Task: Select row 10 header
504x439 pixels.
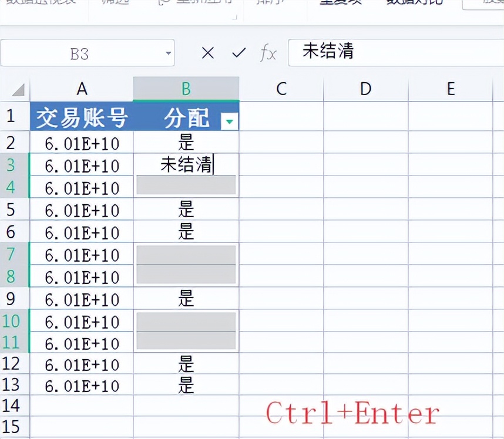Action: point(15,320)
